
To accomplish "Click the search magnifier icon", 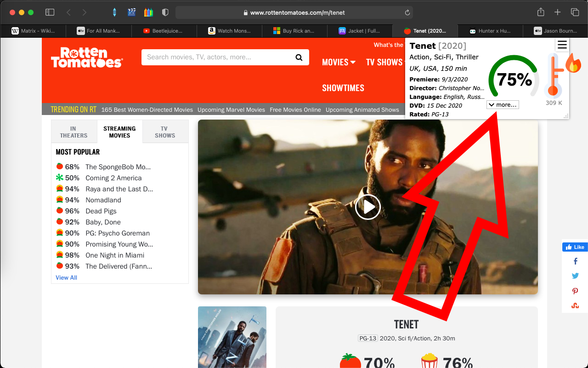I will click(299, 57).
